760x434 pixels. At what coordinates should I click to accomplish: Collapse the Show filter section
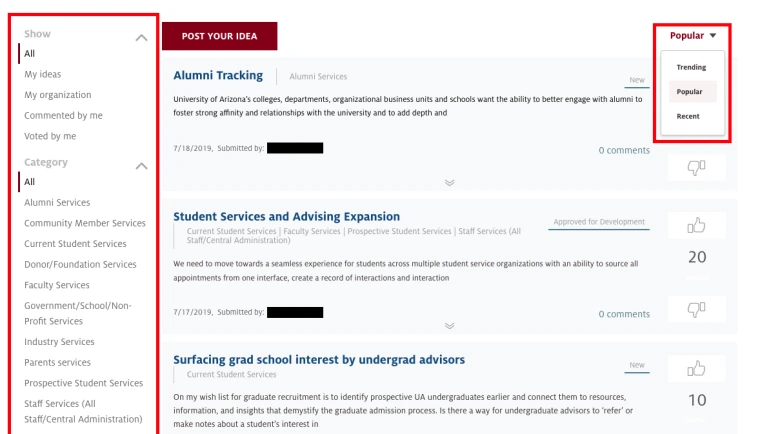click(142, 37)
